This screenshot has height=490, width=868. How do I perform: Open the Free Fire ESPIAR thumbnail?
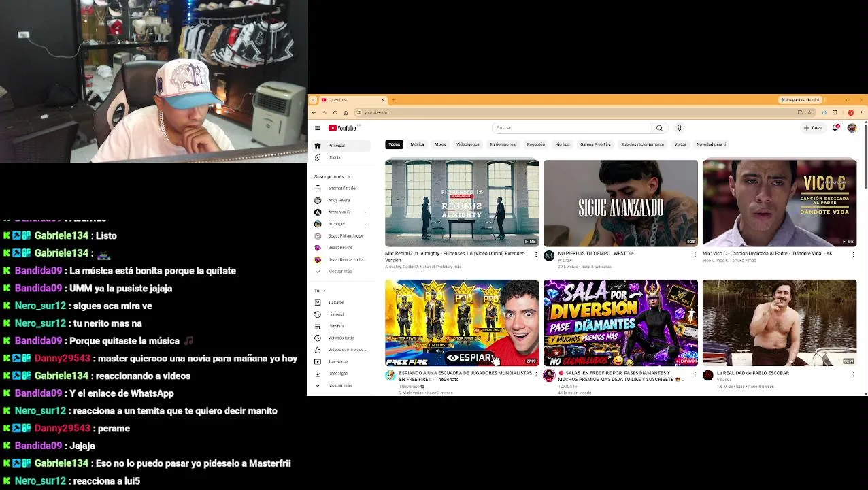point(462,323)
